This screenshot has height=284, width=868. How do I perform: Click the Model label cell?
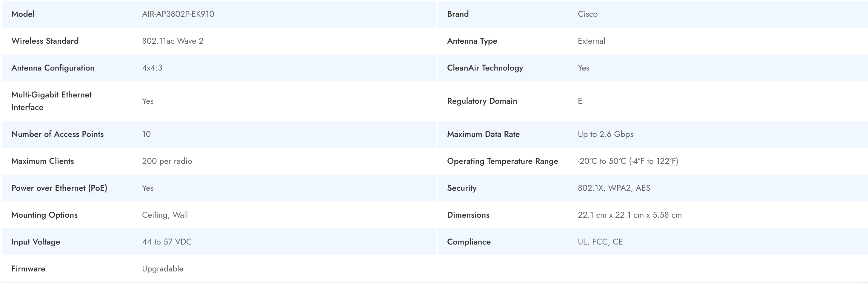click(23, 14)
